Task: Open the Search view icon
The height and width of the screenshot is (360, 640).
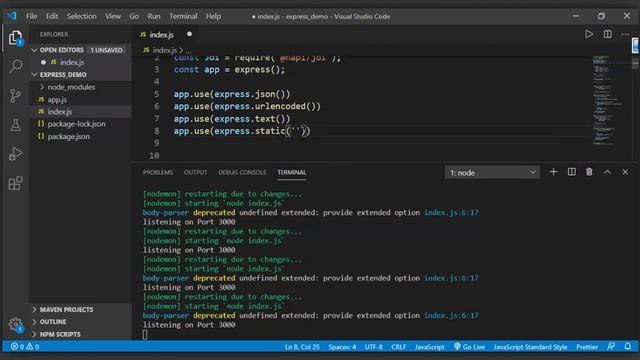Action: coord(16,66)
